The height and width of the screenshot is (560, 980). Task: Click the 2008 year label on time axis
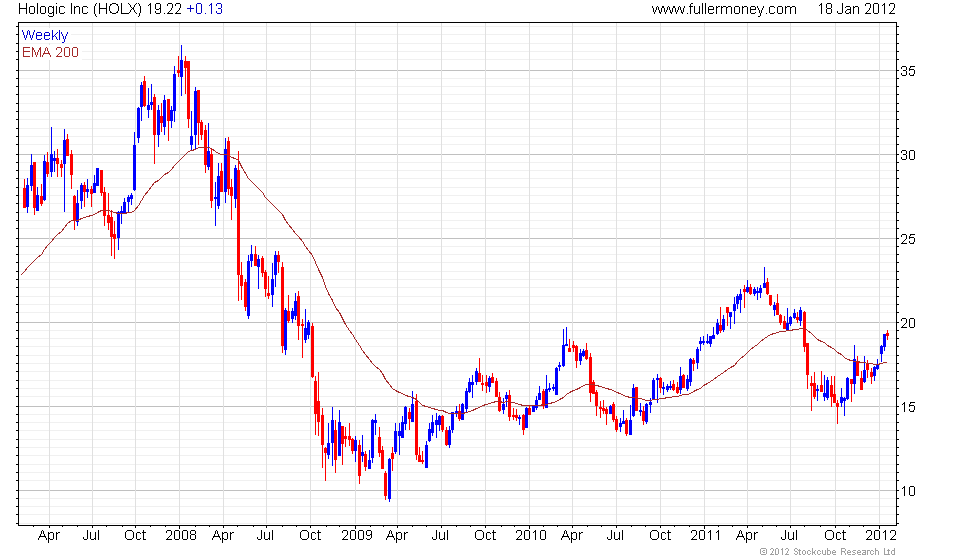coord(181,536)
